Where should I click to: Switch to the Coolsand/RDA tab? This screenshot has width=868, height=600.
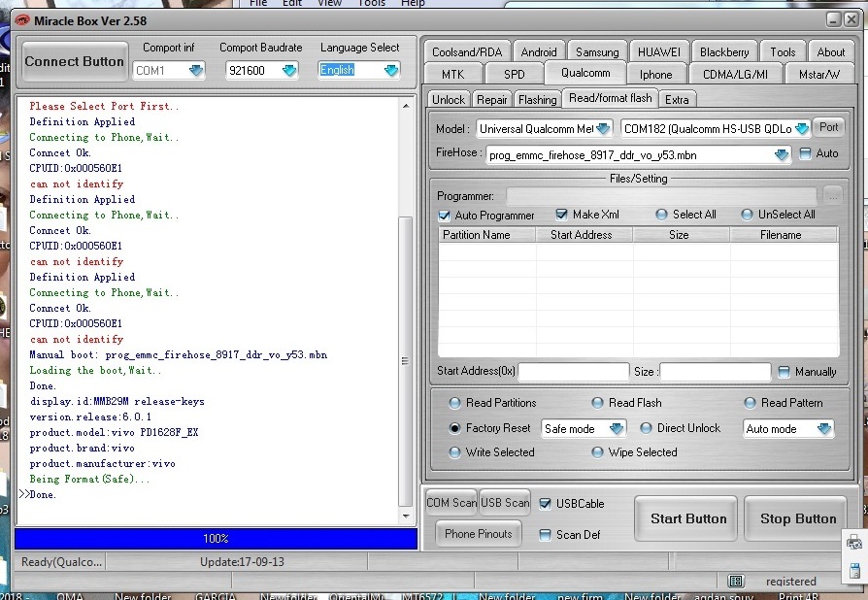pos(467,52)
